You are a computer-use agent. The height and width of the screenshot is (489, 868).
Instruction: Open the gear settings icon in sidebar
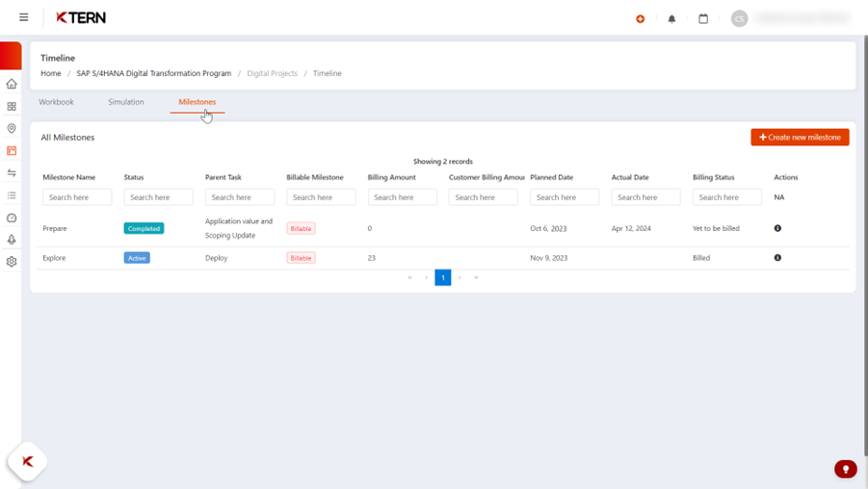coord(12,262)
